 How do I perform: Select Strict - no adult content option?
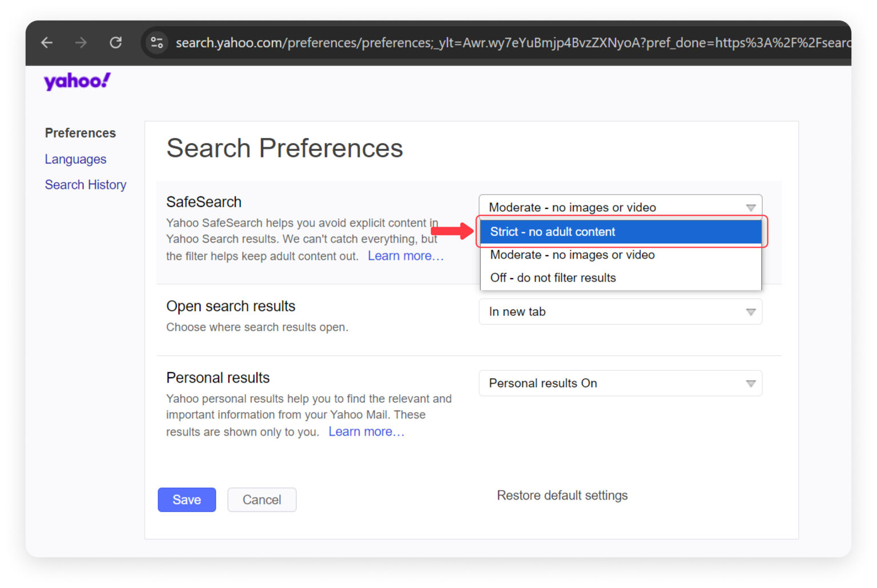pyautogui.click(x=621, y=232)
